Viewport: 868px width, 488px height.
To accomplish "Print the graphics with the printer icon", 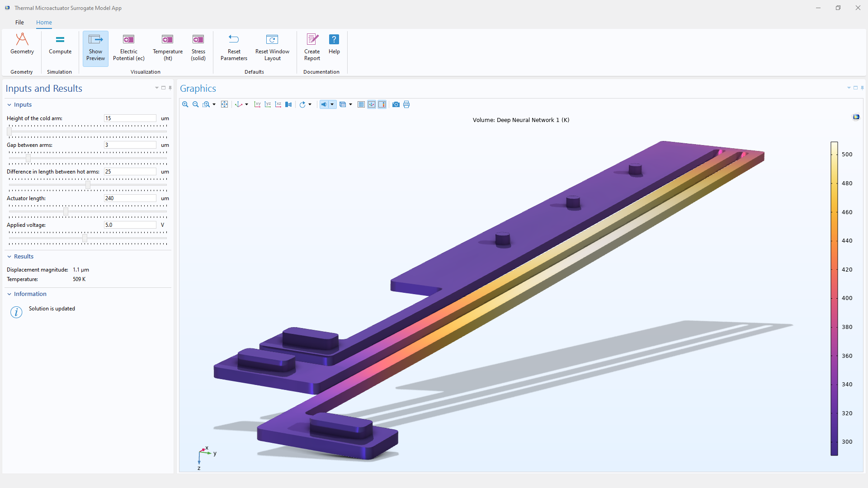I will [406, 104].
